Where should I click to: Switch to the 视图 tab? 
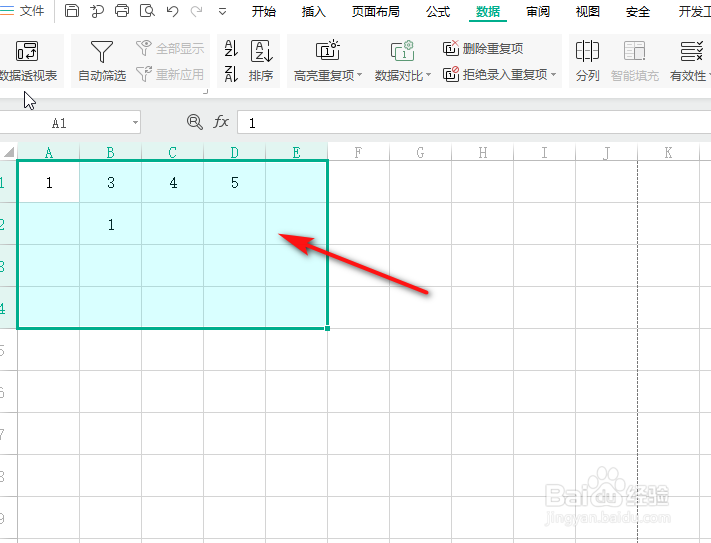[x=588, y=11]
